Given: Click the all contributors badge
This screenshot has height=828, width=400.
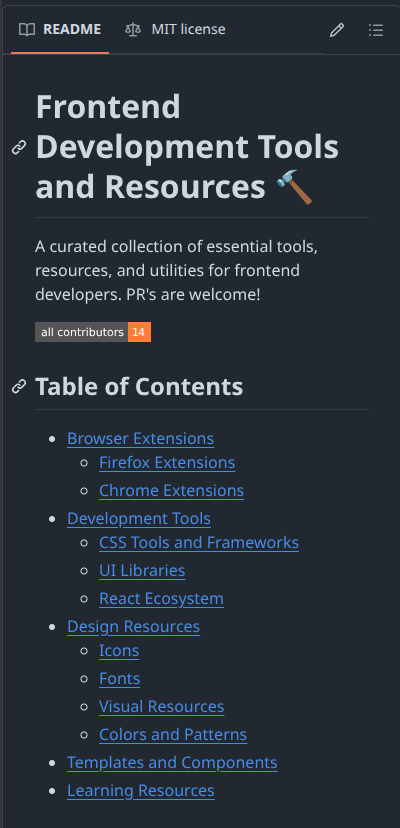Looking at the screenshot, I should (93, 332).
